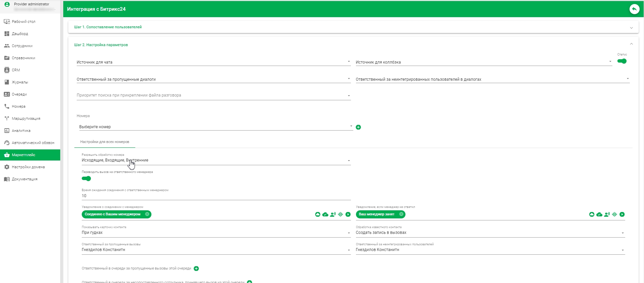Click the gear icon next to Настройки домена
This screenshot has width=644, height=283.
coord(7,167)
